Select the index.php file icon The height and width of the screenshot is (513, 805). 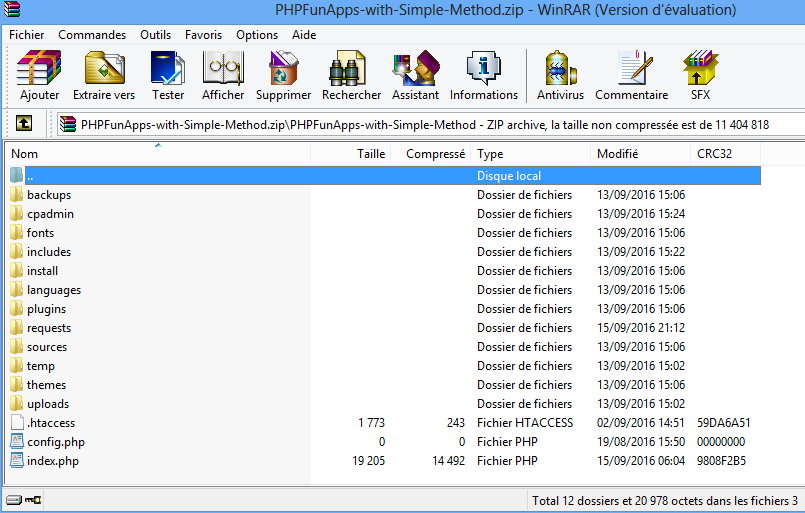pos(17,461)
